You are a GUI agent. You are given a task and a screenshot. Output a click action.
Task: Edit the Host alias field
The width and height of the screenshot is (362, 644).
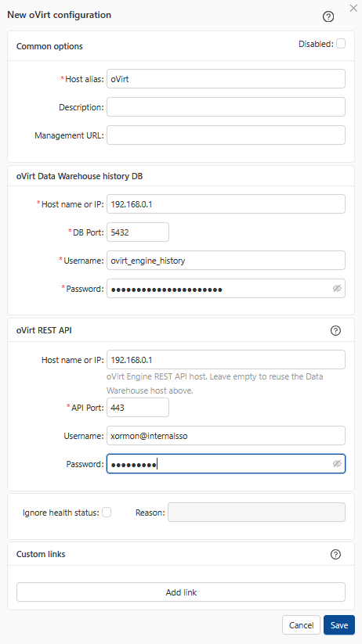pyautogui.click(x=226, y=79)
